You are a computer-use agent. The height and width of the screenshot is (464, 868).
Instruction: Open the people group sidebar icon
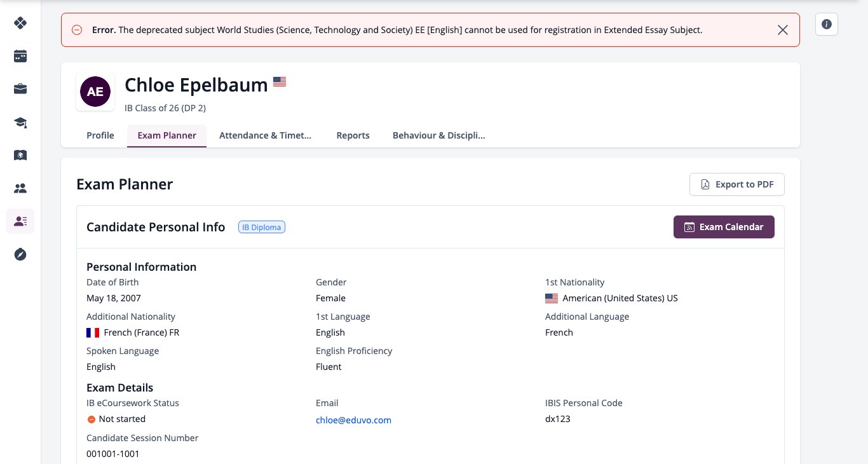(x=20, y=188)
